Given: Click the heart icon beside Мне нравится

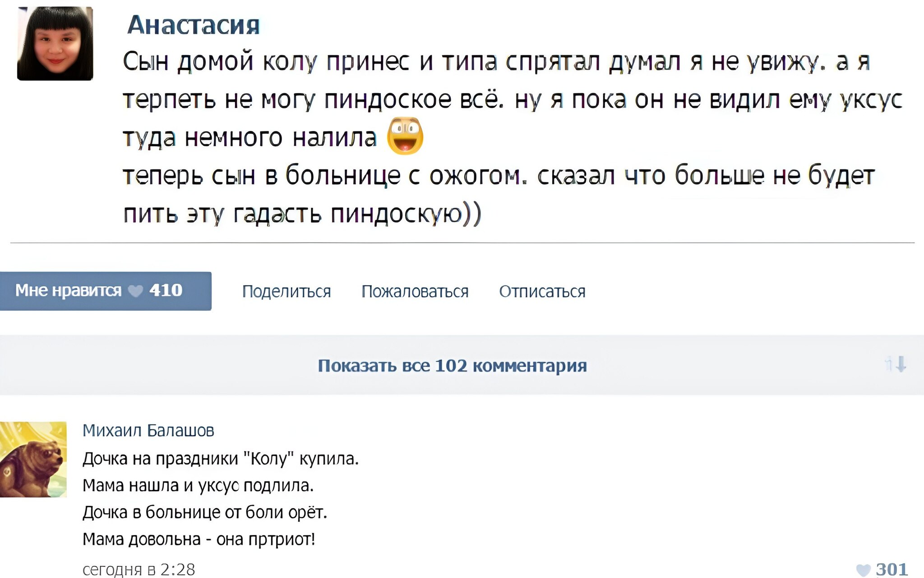Looking at the screenshot, I should [x=135, y=291].
